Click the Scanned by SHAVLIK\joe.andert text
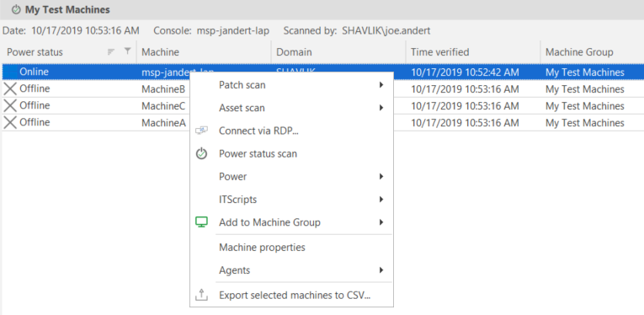The height and width of the screenshot is (315, 644). click(357, 31)
